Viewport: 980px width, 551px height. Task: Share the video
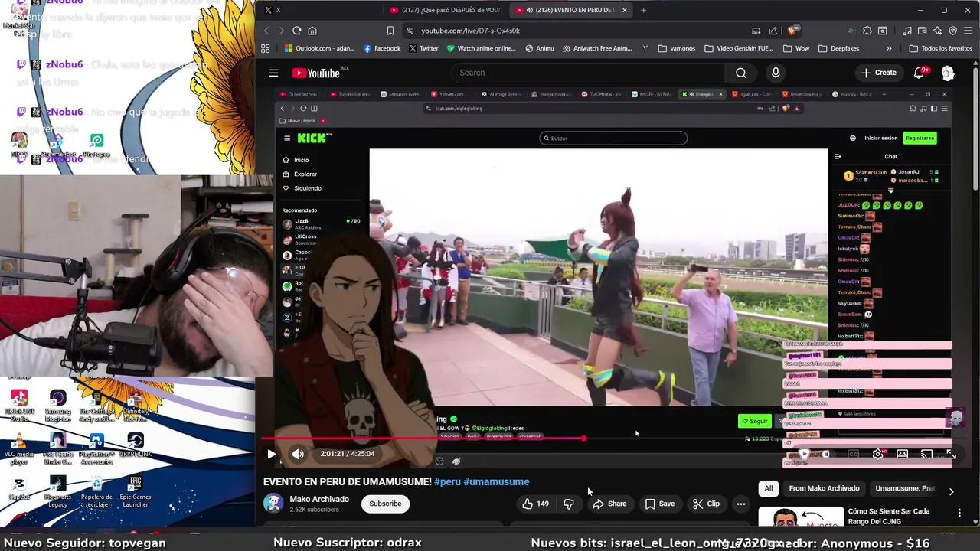coord(609,504)
